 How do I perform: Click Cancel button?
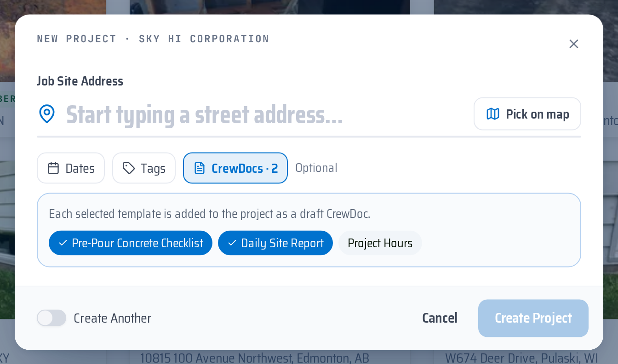point(440,318)
